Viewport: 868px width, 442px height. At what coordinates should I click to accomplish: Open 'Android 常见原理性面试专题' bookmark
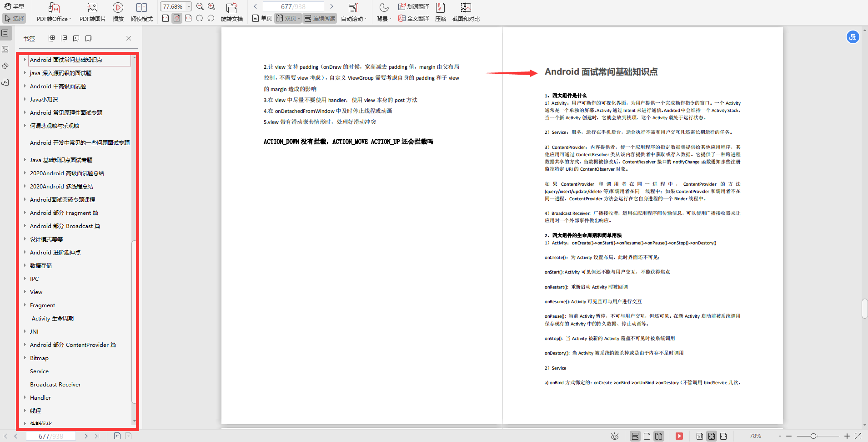coord(66,112)
